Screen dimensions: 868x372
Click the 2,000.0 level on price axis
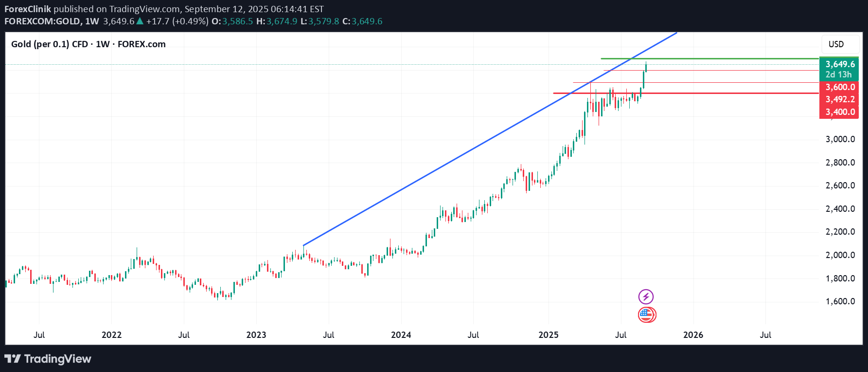pos(840,255)
